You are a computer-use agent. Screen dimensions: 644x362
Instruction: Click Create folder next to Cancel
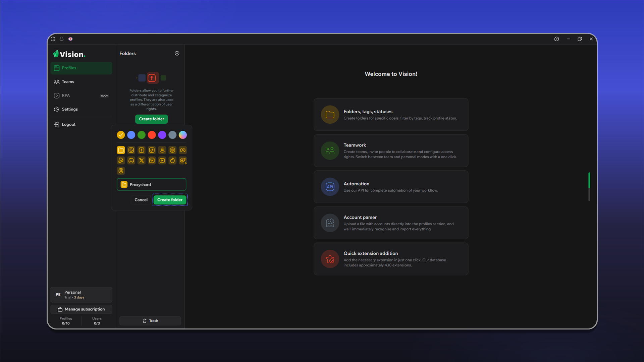170,200
